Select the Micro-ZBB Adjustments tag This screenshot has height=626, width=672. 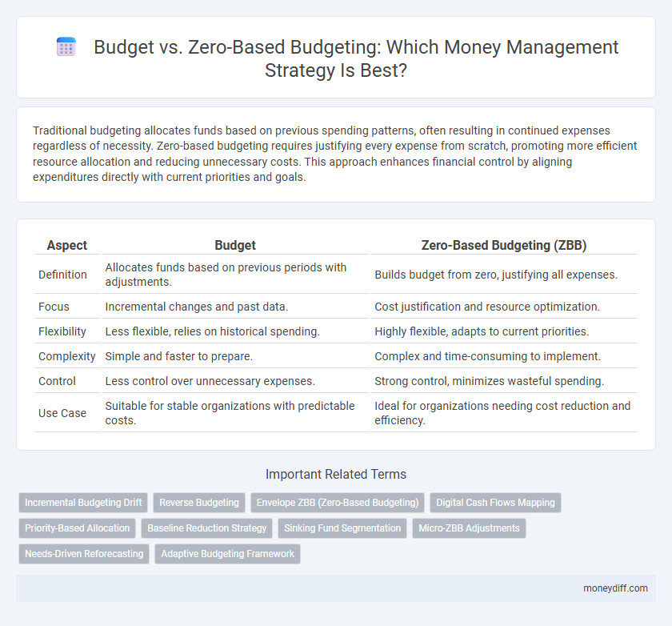tap(469, 528)
